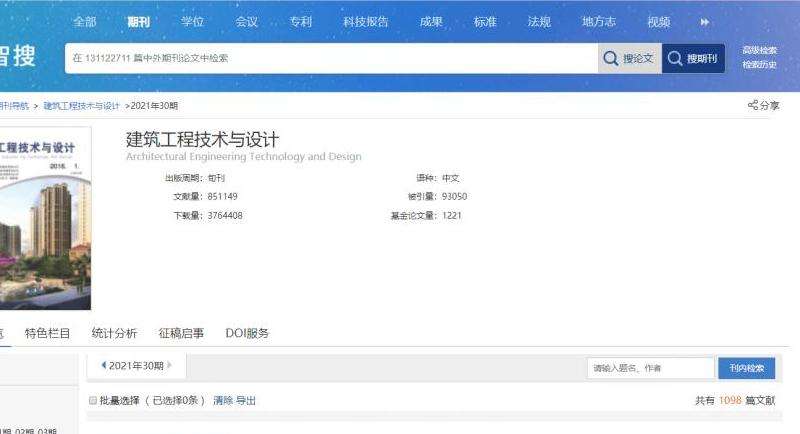Image resolution: width=800 pixels, height=434 pixels.
Task: Go to the next issue arrow
Action: (169, 365)
